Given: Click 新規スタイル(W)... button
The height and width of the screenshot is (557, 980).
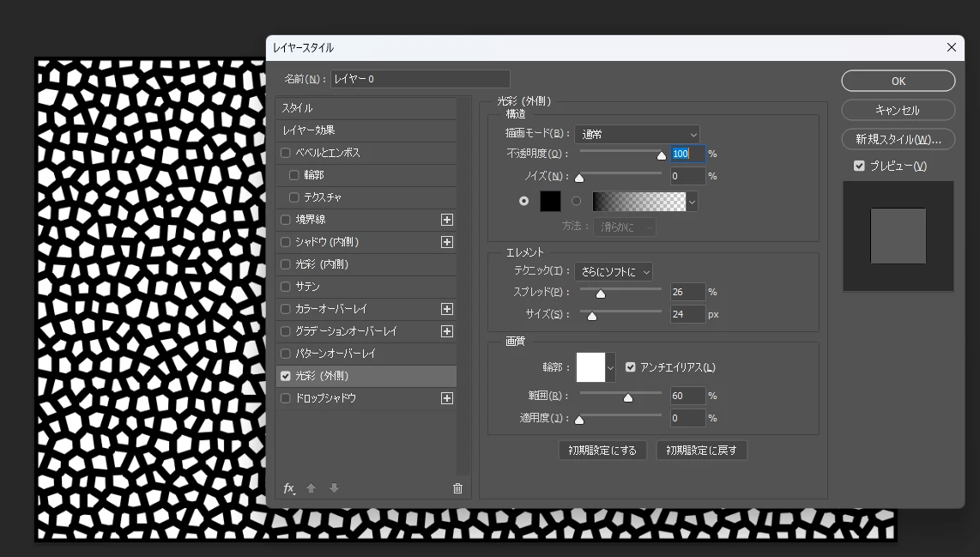Looking at the screenshot, I should 898,139.
